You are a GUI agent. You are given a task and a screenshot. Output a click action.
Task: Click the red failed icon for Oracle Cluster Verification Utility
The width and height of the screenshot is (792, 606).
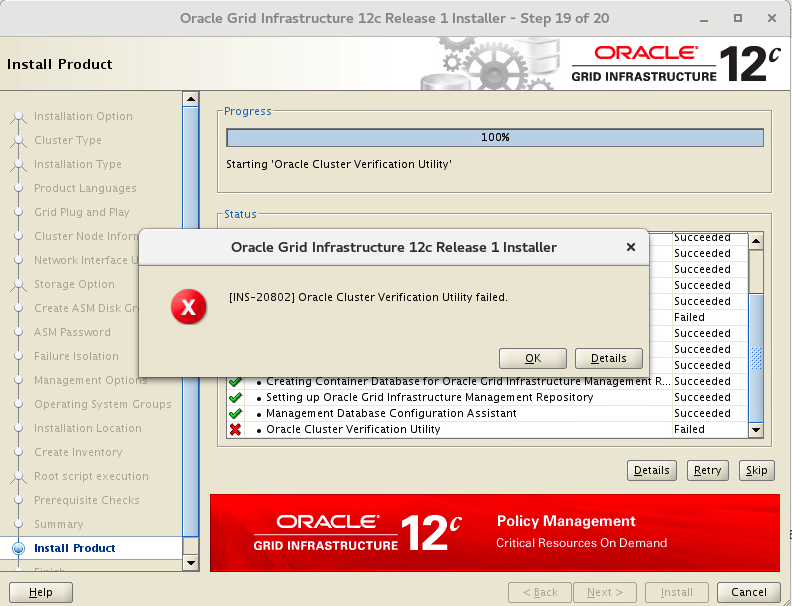[x=235, y=429]
